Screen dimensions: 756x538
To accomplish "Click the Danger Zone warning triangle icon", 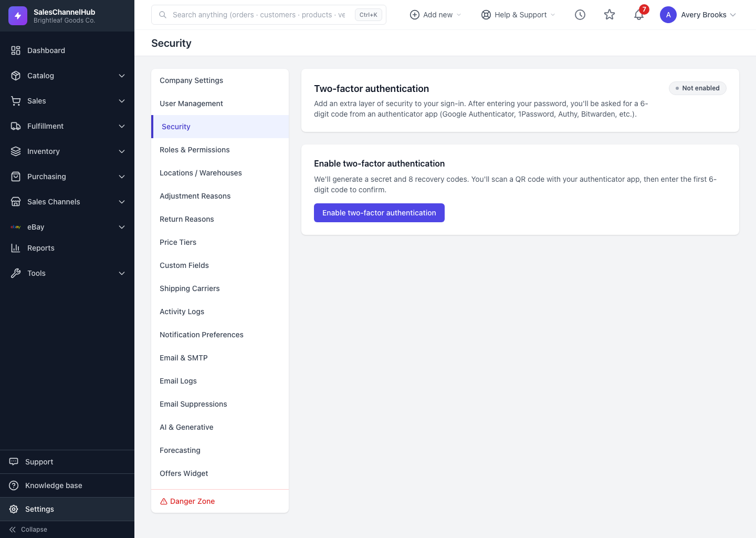I will 164,501.
